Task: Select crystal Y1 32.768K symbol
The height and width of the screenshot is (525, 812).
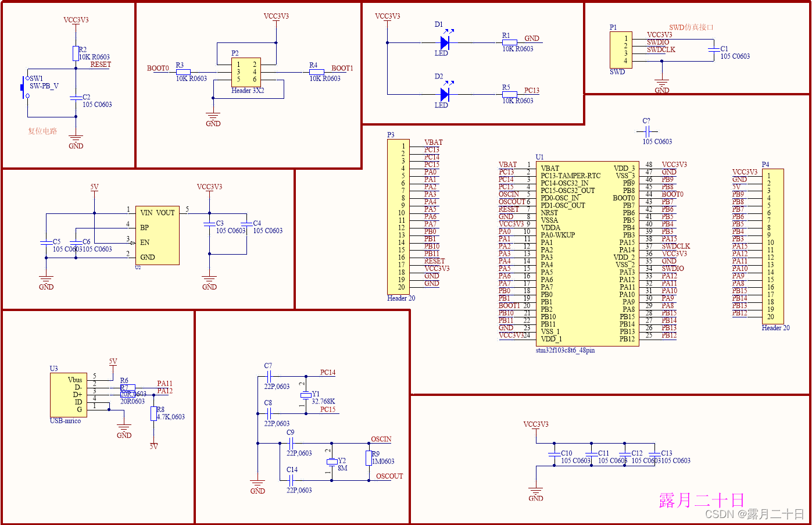Action: (306, 395)
